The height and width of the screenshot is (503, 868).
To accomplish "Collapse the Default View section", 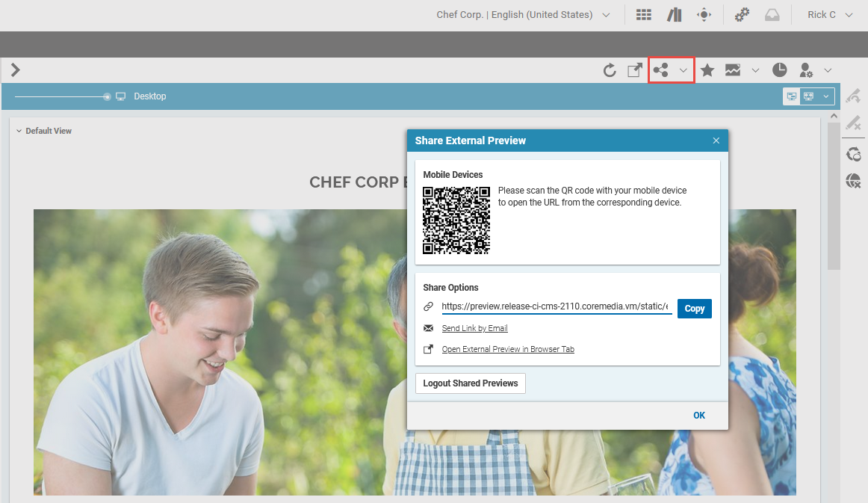I will [19, 131].
